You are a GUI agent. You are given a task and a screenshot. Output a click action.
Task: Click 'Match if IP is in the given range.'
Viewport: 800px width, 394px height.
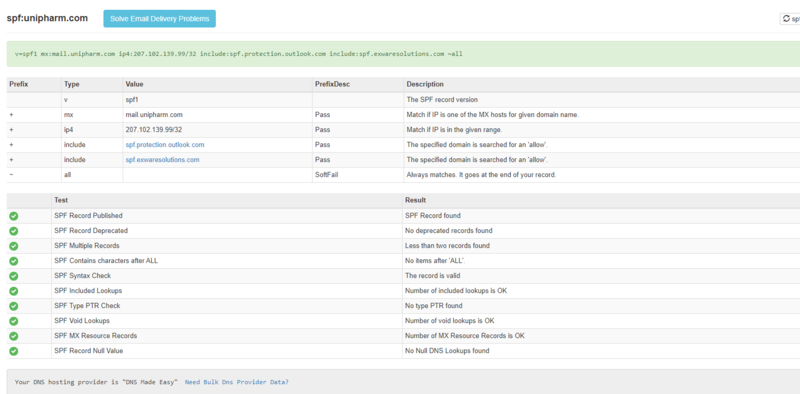coord(454,130)
